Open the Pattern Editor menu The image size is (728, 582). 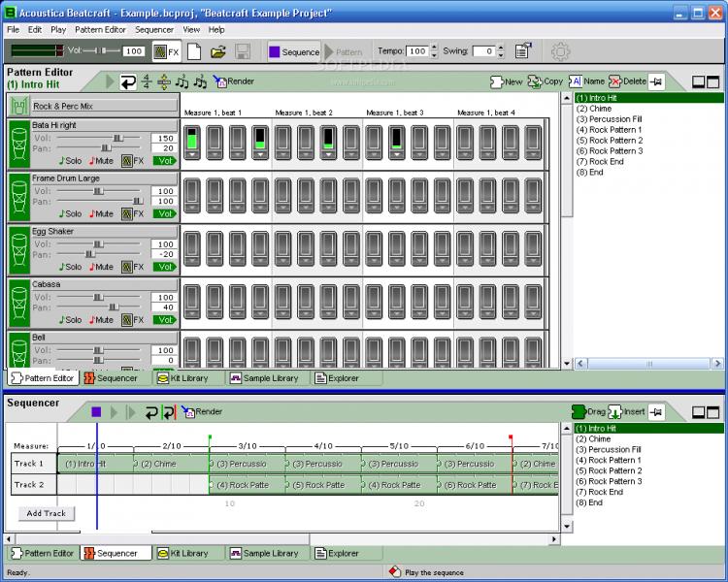(100, 30)
